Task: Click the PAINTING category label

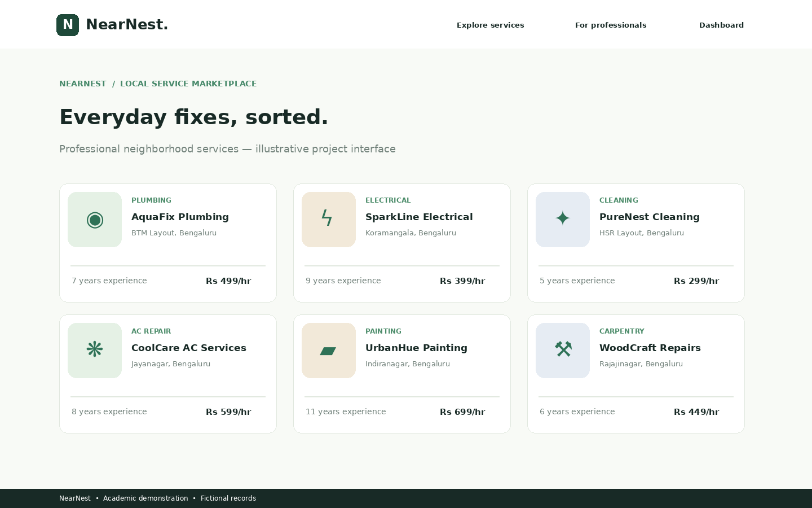Action: (383, 331)
